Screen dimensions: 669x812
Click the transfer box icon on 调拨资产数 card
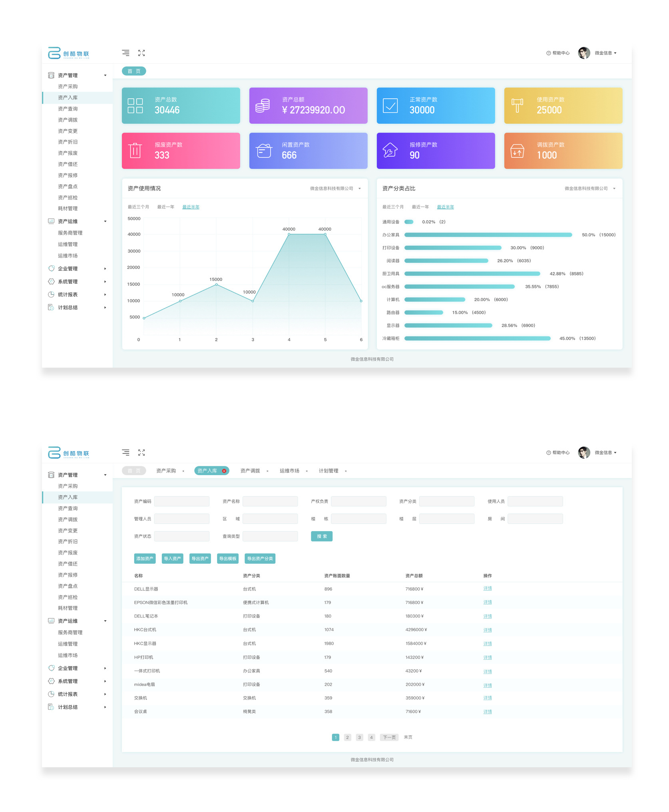517,151
